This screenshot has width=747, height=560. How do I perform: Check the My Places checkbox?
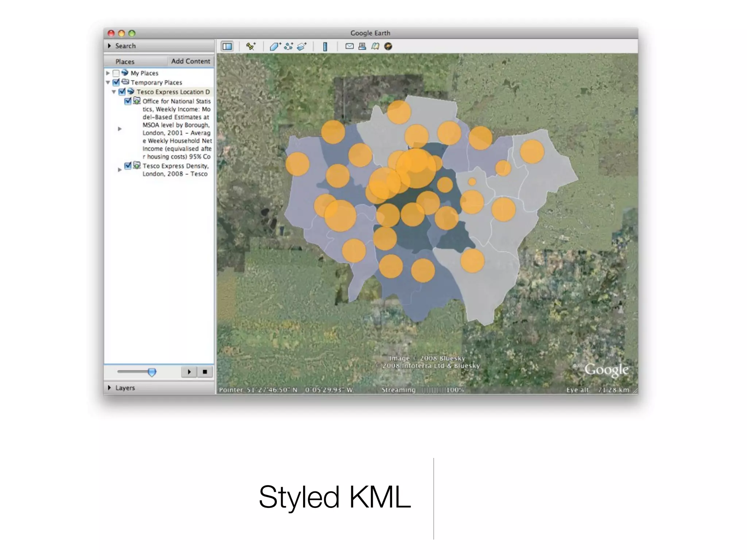(116, 73)
